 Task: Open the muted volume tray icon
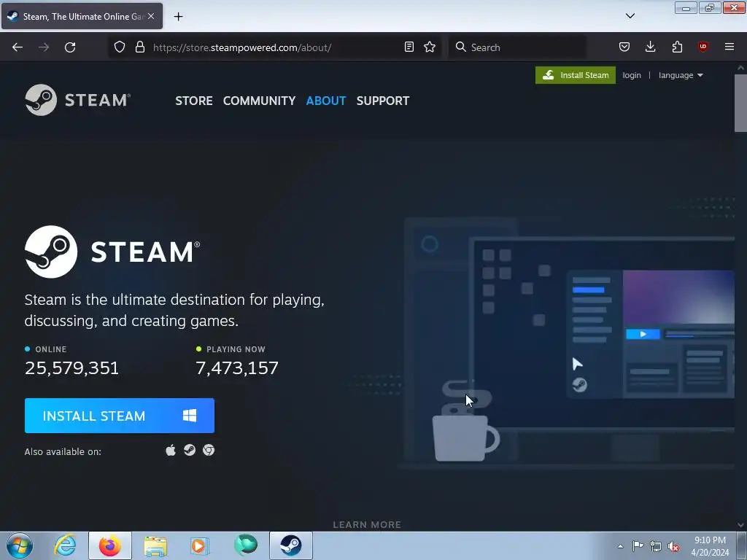click(x=673, y=546)
